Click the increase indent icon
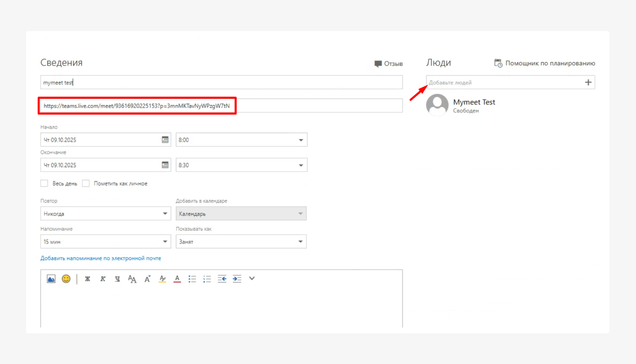Image resolution: width=636 pixels, height=364 pixels. pyautogui.click(x=237, y=279)
